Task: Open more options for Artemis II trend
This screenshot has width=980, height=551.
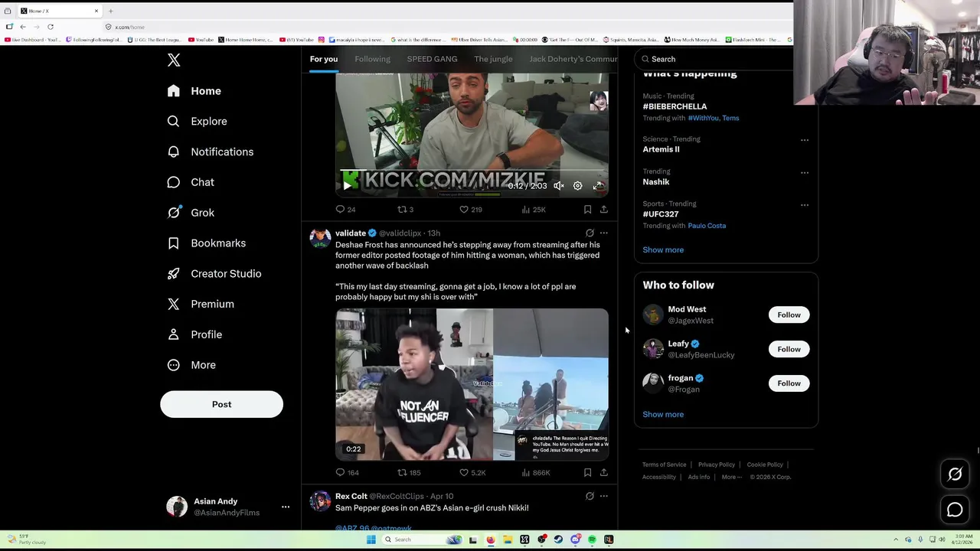Action: [x=805, y=140]
